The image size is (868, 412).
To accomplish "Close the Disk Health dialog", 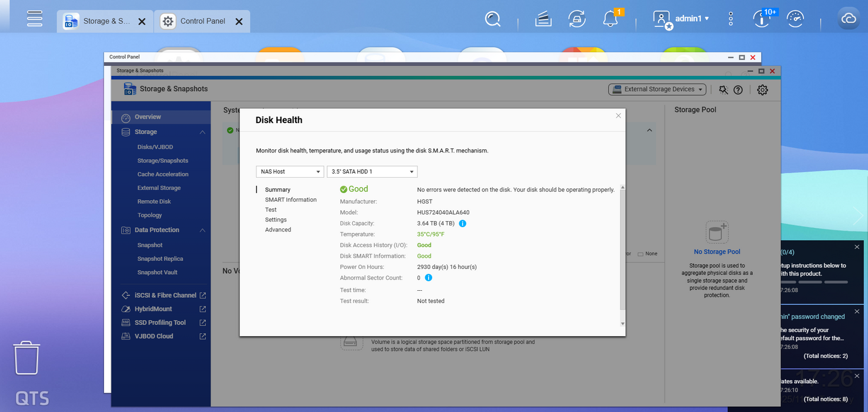I will 618,116.
